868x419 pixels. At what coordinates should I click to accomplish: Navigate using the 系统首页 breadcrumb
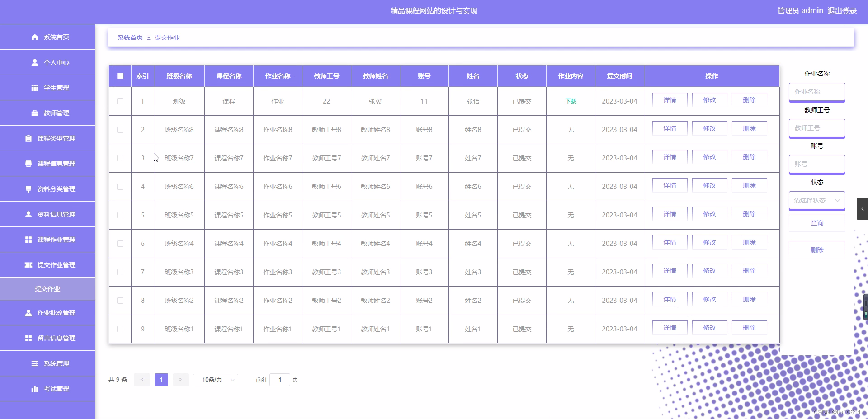click(x=129, y=37)
